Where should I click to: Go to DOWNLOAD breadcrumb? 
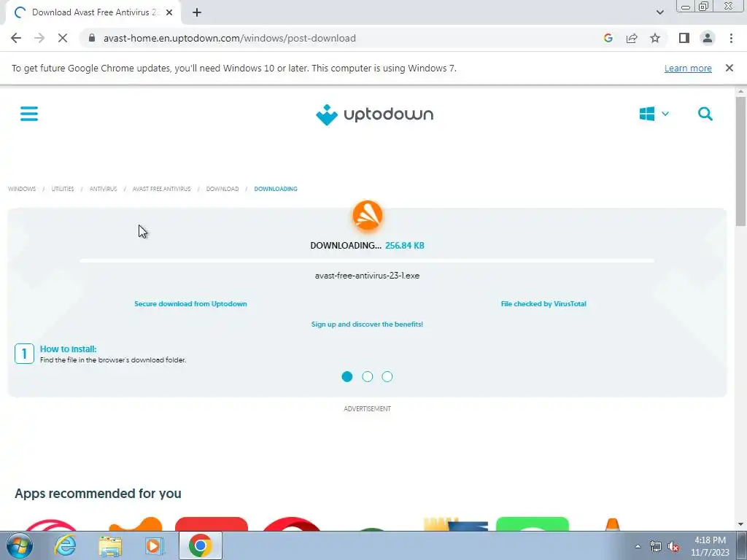coord(222,189)
